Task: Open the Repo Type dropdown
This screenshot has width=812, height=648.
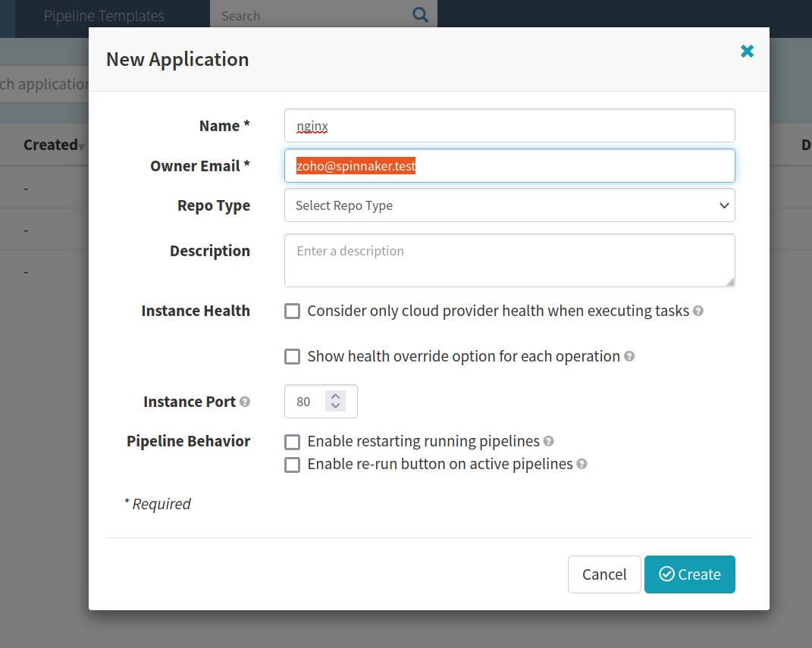Action: pyautogui.click(x=509, y=205)
